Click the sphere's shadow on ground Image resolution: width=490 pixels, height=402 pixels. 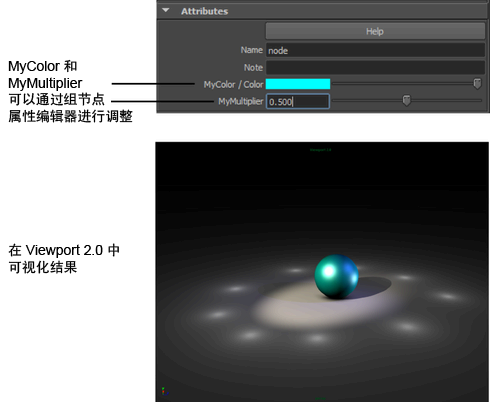pyautogui.click(x=373, y=286)
